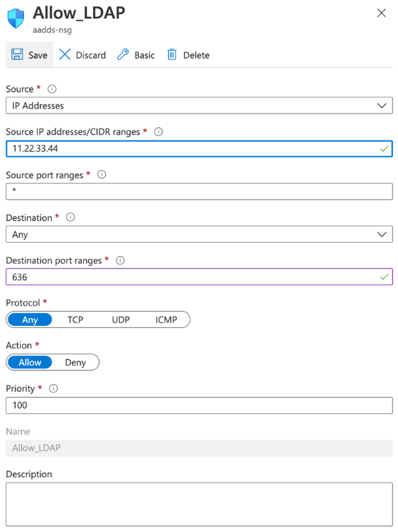Click the Priority field containing 100
The image size is (398, 532).
tap(199, 406)
